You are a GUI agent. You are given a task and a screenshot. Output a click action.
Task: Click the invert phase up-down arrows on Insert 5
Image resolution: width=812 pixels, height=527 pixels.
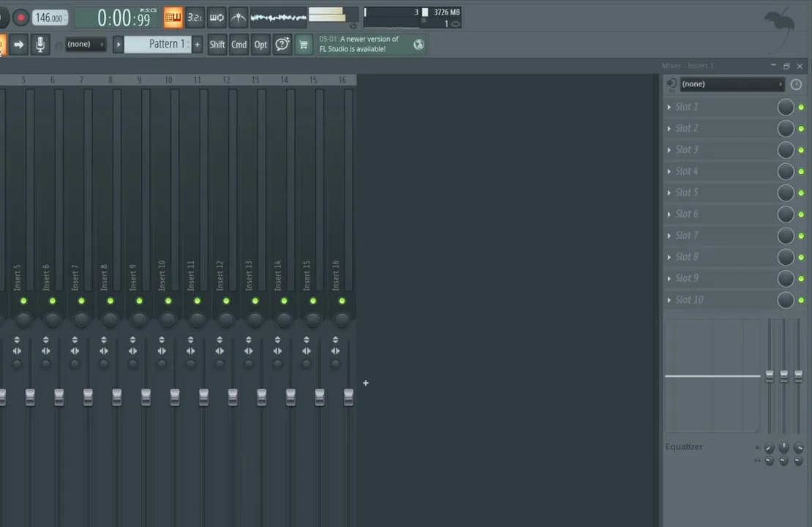17,340
